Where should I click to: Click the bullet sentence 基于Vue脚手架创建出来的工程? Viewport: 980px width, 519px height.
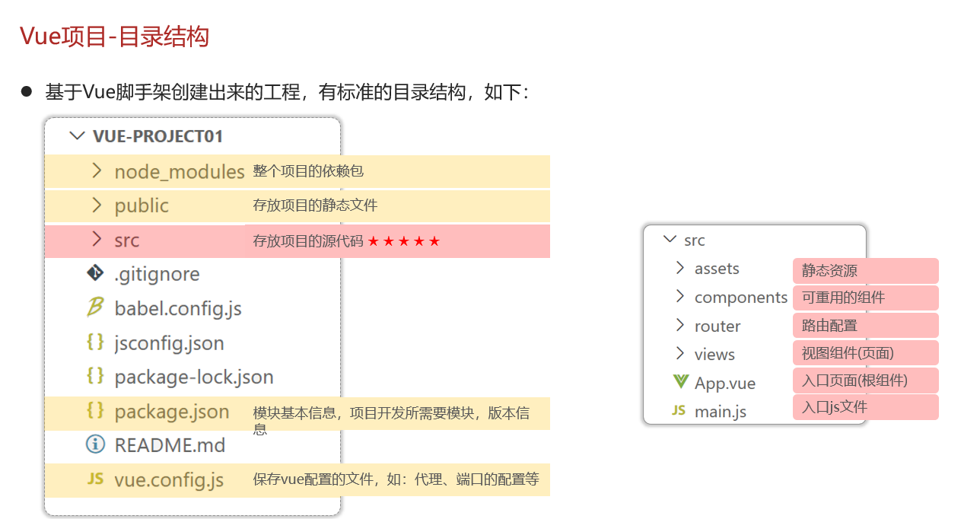[x=287, y=92]
